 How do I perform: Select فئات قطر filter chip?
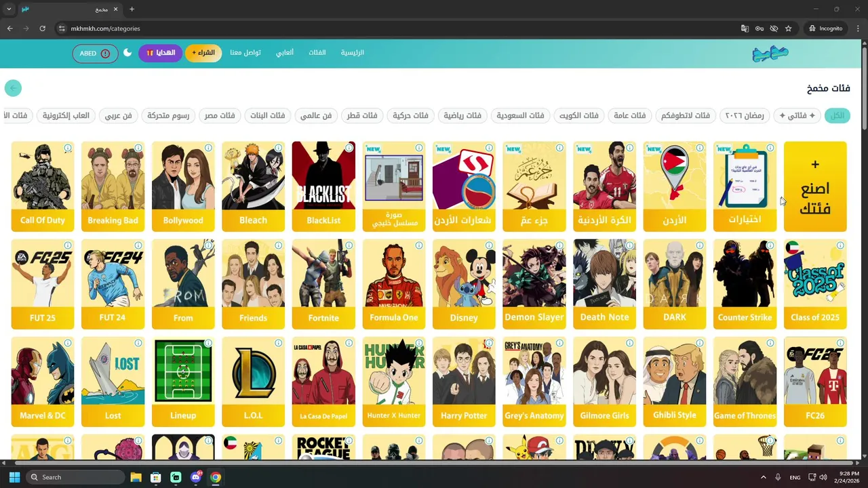362,116
